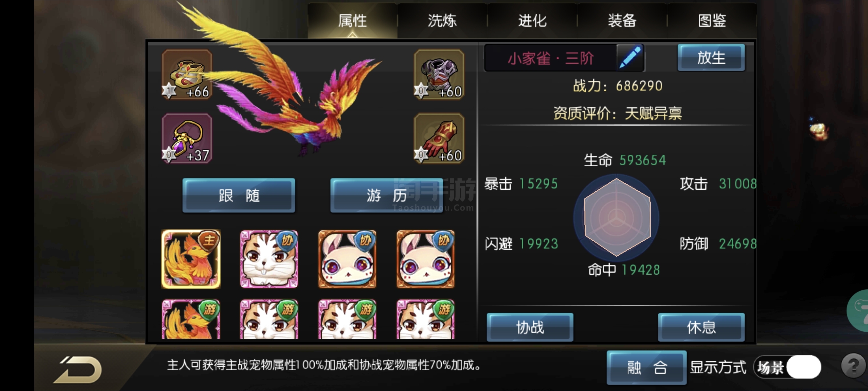868x391 pixels.
Task: Open the 进化 tab
Action: [532, 21]
